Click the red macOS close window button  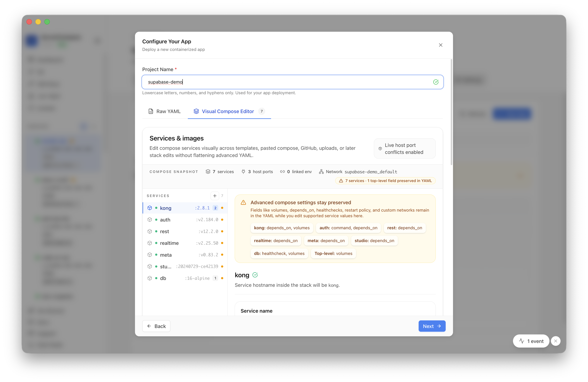click(x=29, y=22)
